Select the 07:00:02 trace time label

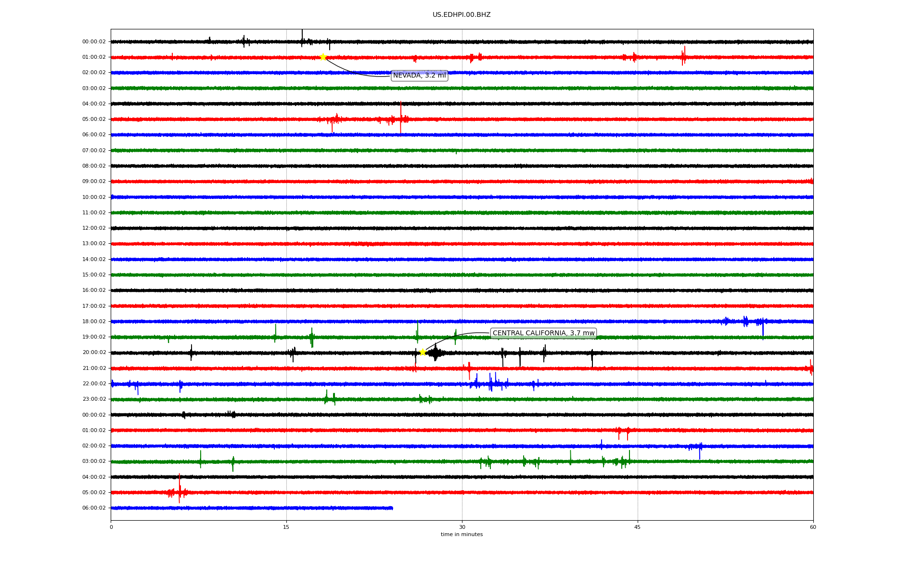94,151
